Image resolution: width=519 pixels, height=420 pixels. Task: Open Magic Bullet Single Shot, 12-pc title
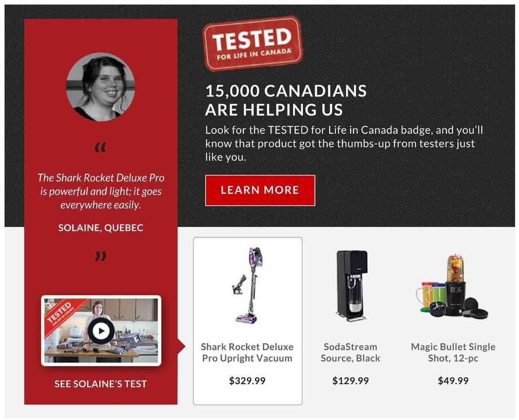453,352
